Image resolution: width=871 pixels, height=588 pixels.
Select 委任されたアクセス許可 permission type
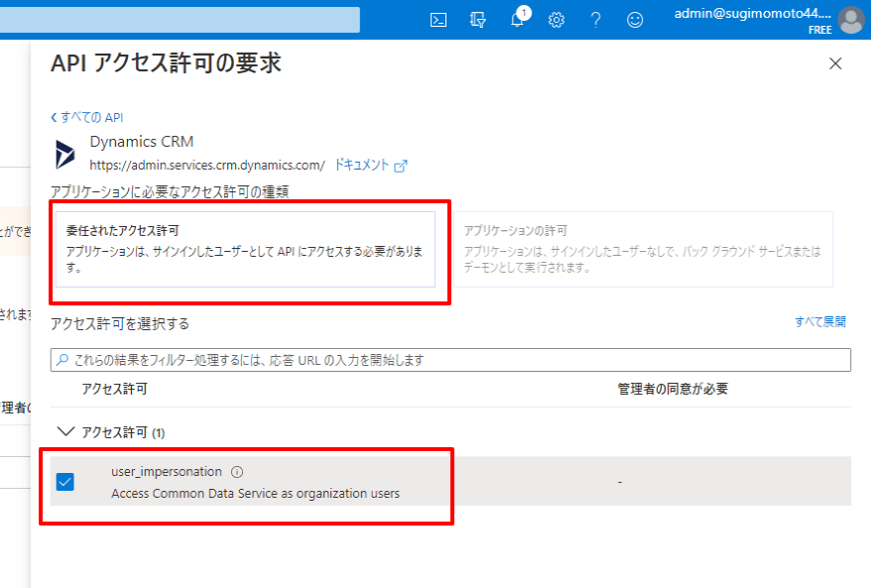[x=245, y=249]
